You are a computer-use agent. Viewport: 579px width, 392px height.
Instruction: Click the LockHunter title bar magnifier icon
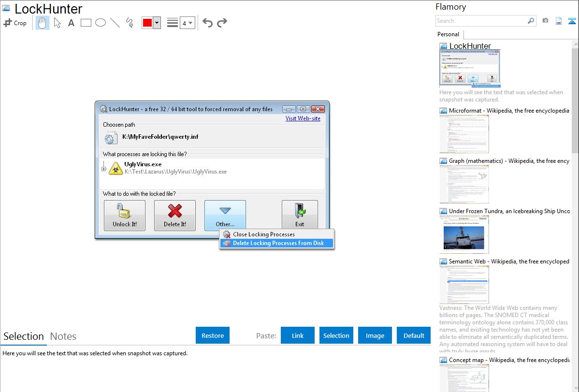(x=104, y=109)
